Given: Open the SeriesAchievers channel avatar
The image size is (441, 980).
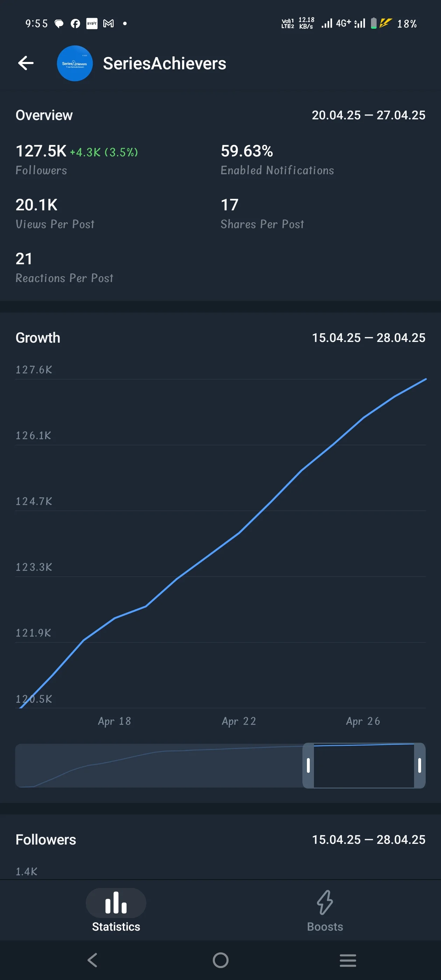Looking at the screenshot, I should click(x=75, y=63).
